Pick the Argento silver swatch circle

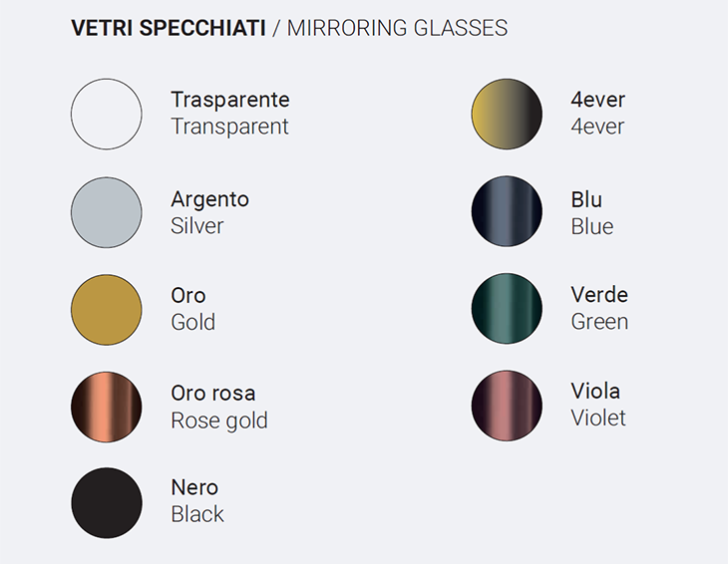point(107,212)
